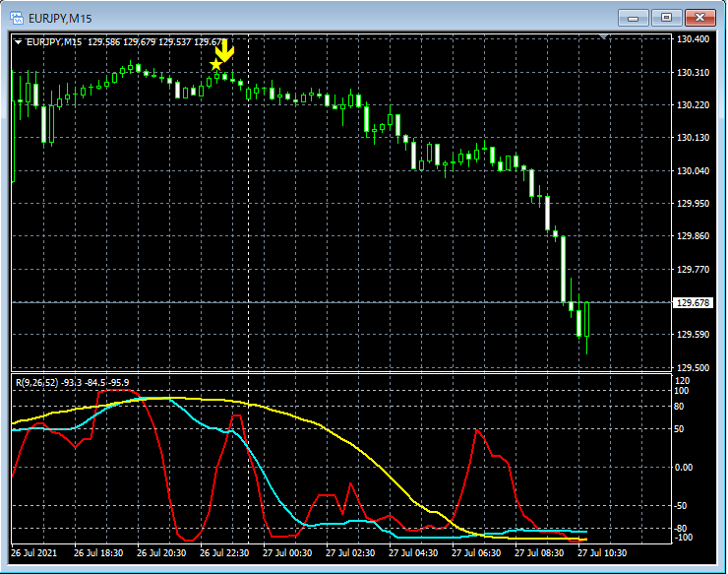The width and height of the screenshot is (728, 574).
Task: Click the 130.310 price scale label
Action: pos(694,73)
